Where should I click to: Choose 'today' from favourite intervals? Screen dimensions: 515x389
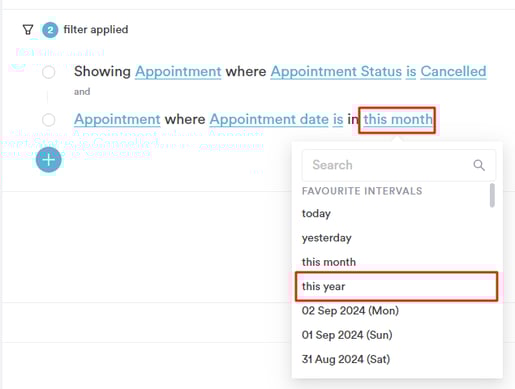[316, 213]
